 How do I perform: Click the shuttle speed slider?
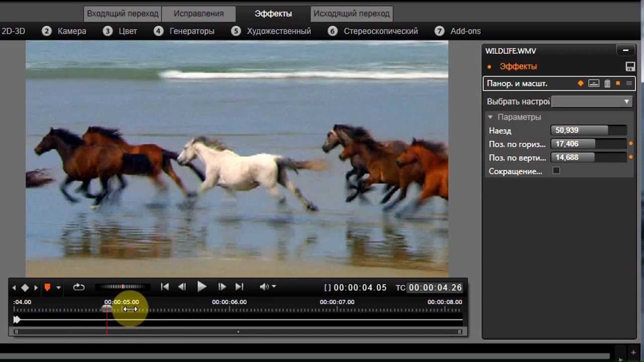(123, 287)
